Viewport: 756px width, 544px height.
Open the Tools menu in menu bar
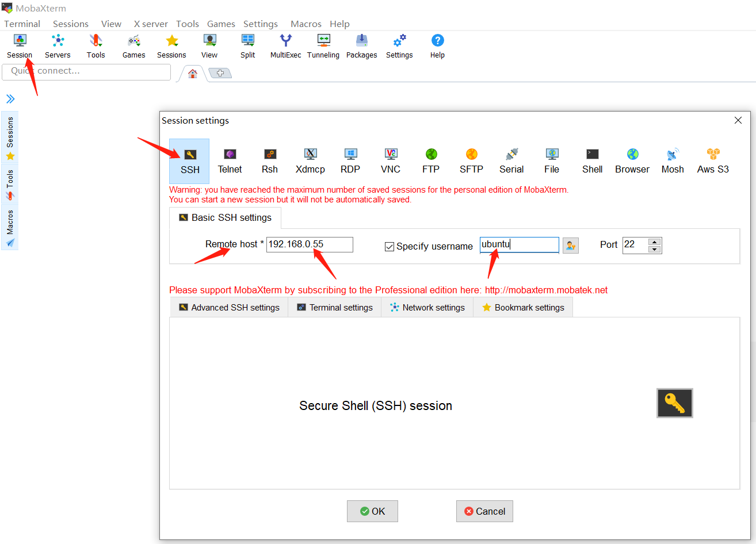[188, 24]
